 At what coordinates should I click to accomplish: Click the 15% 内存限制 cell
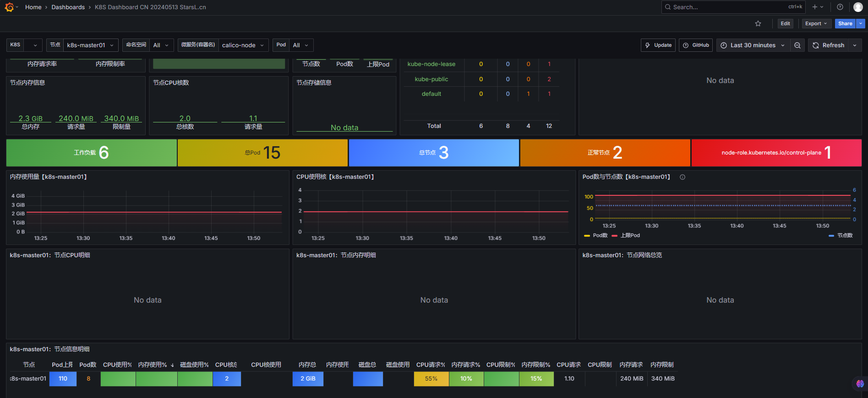(536, 379)
